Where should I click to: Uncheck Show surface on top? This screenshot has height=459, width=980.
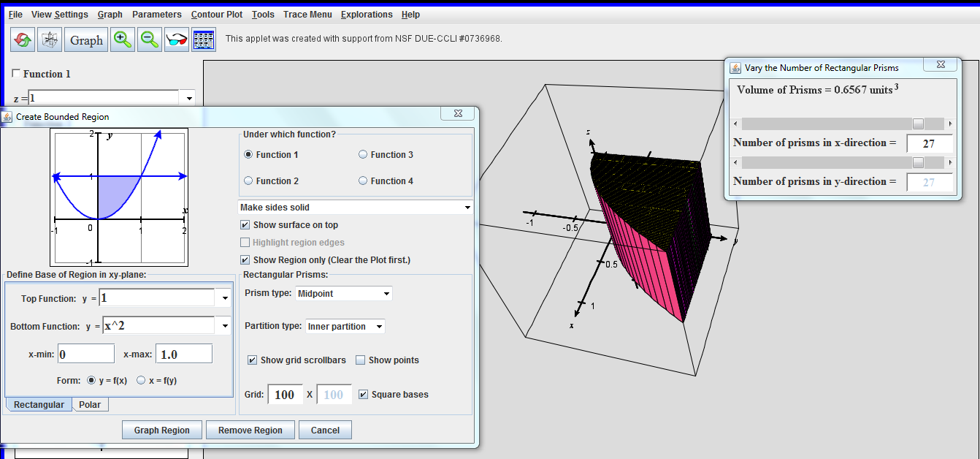[245, 225]
